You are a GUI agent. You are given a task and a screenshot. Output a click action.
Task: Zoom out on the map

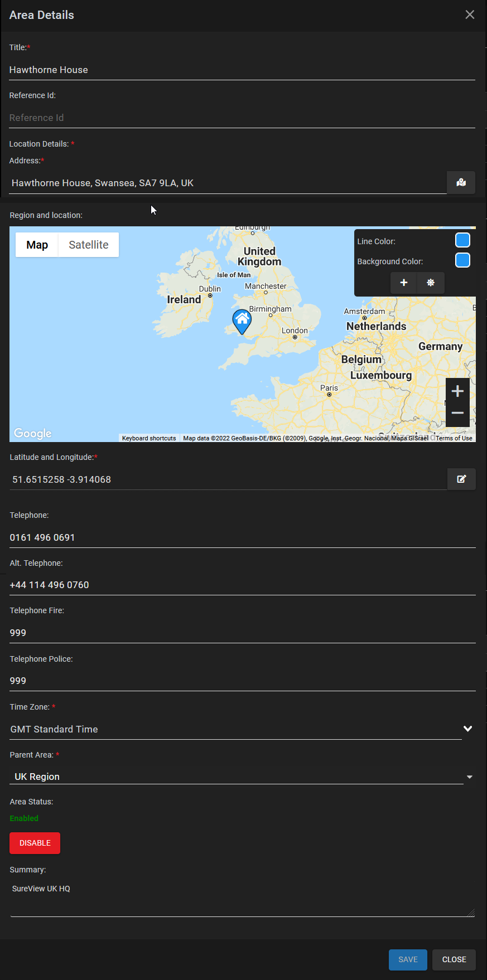(457, 413)
